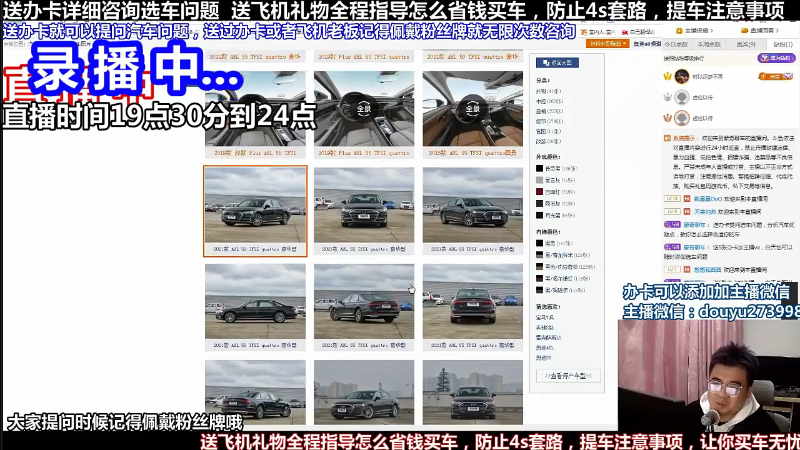This screenshot has width=800, height=450.
Task: Click the blue button above the 分类 list
Action: point(557,63)
